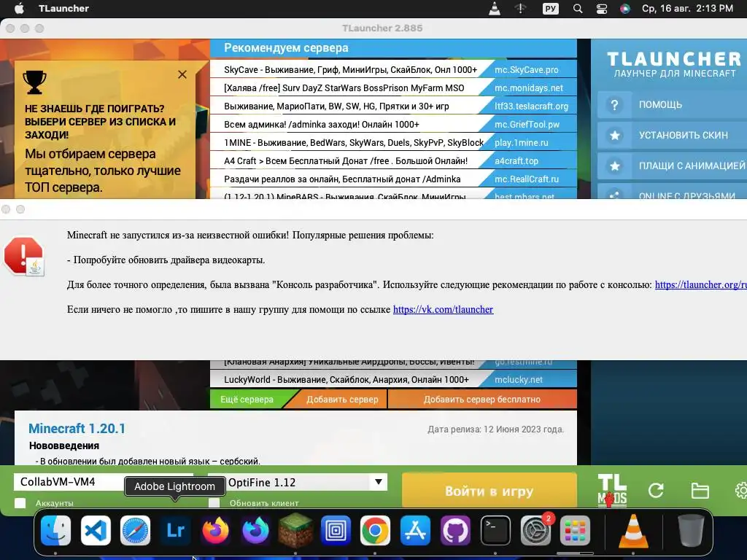Viewport: 747px width, 560px height.
Task: Launch Firefox from the dock
Action: [215, 531]
